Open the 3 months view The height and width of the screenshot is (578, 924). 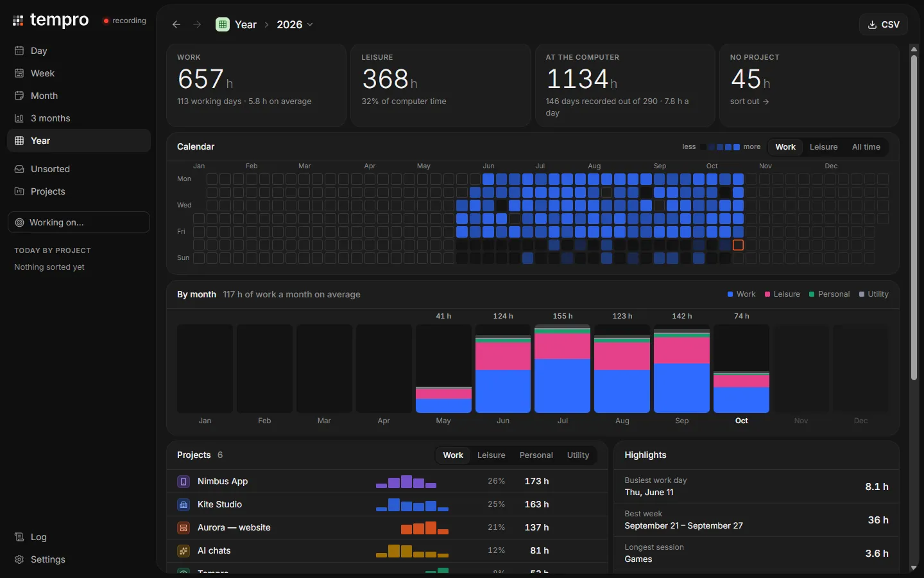click(79, 118)
